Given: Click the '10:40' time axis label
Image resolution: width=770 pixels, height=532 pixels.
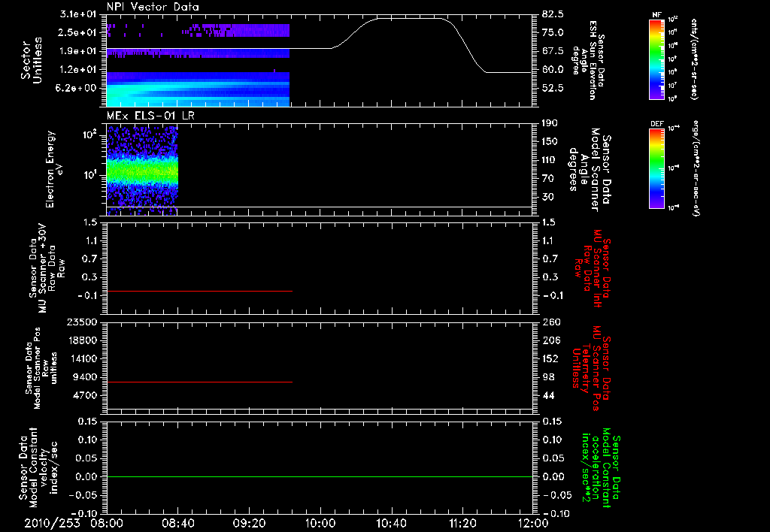Looking at the screenshot, I should tap(391, 524).
